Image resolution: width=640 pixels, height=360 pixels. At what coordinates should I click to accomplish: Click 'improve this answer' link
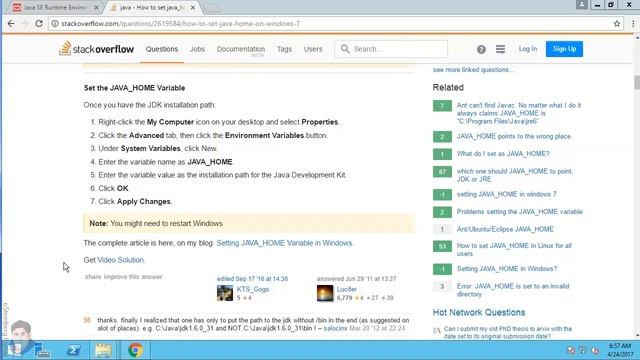point(133,277)
